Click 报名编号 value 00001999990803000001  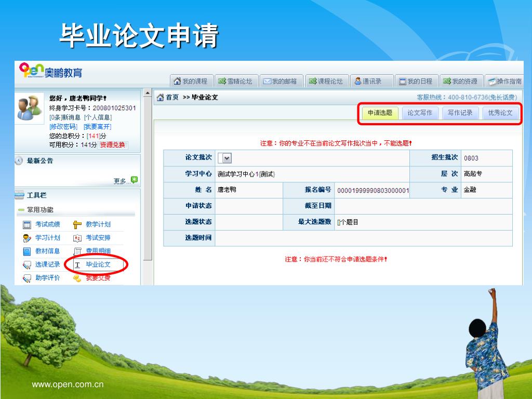point(373,191)
